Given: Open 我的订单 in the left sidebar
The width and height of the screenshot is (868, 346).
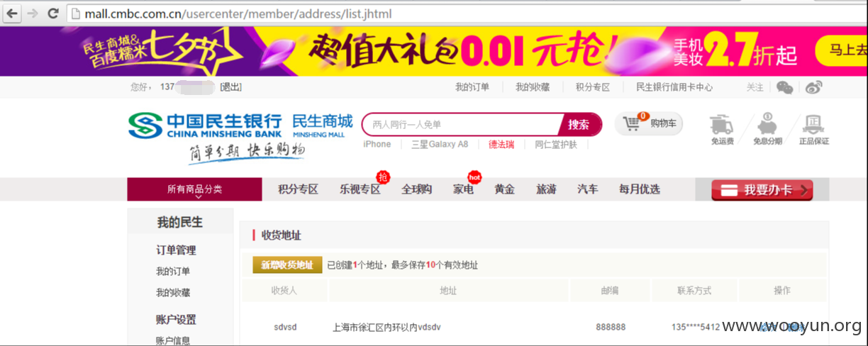Looking at the screenshot, I should pyautogui.click(x=173, y=272).
